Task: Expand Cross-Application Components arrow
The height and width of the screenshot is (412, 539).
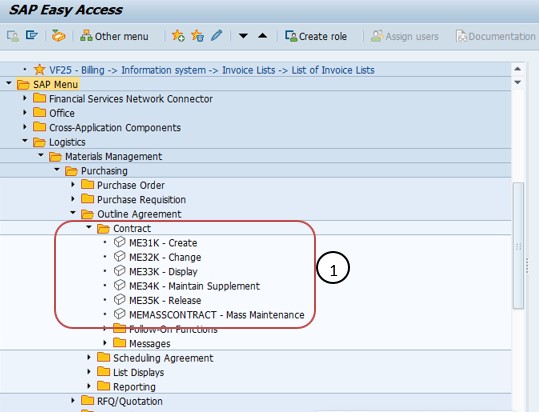Action: (x=25, y=127)
